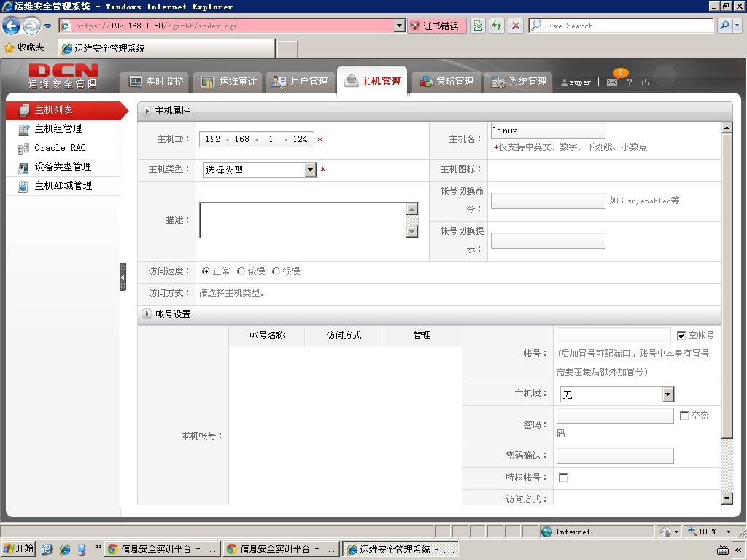The image size is (747, 560).
Task: Click the Live Search magnifier button
Action: pyautogui.click(x=724, y=26)
